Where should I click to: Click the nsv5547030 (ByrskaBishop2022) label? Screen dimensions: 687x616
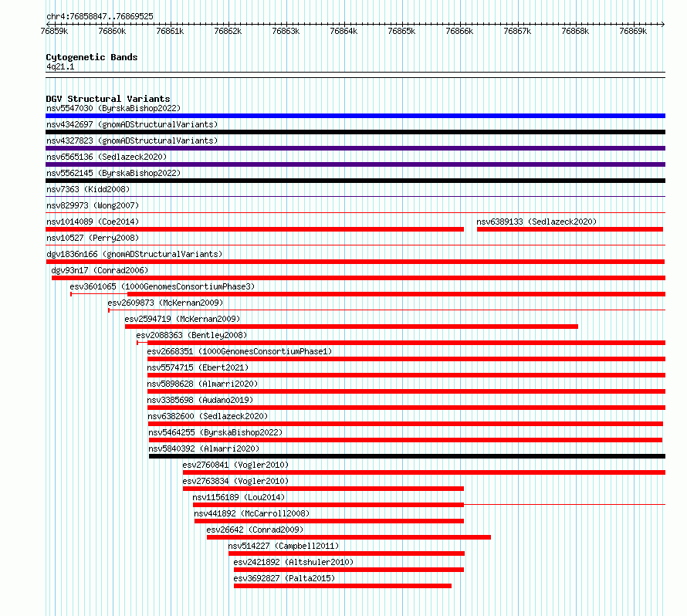coord(113,108)
